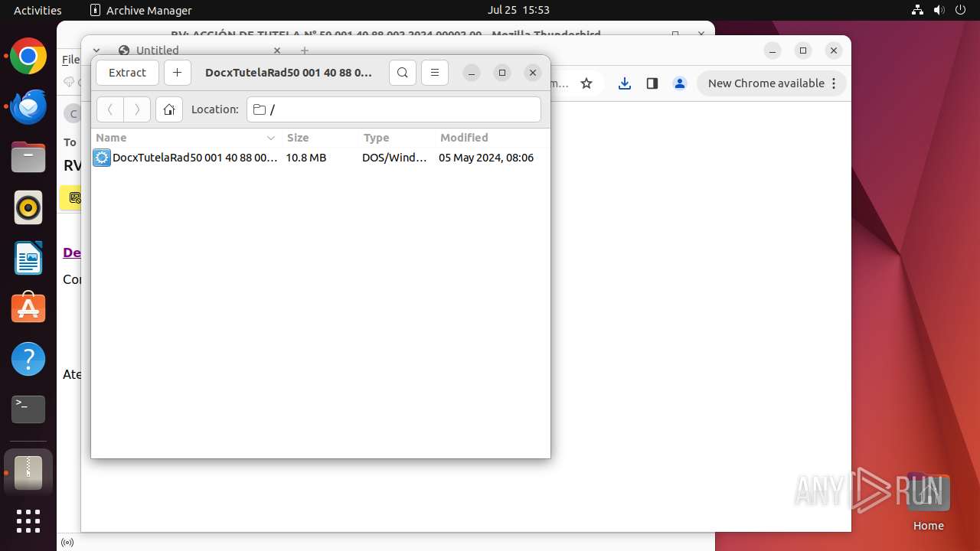This screenshot has height=551, width=980.
Task: Select the Untitled tab in Chrome
Action: point(199,51)
